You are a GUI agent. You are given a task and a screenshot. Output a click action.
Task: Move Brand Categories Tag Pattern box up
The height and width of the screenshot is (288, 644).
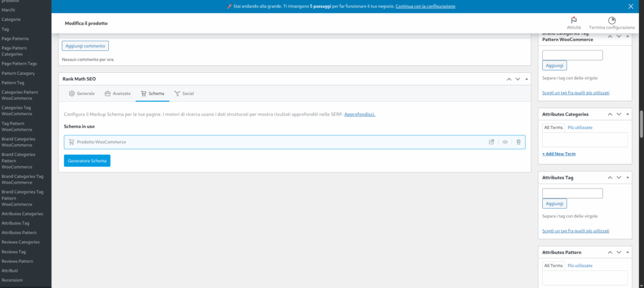pos(610,36)
